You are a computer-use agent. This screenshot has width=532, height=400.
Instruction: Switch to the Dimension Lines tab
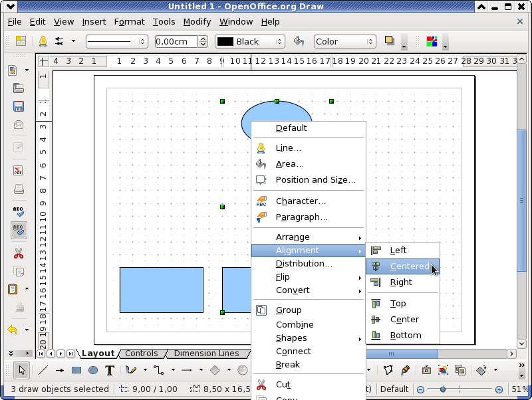[x=206, y=353]
